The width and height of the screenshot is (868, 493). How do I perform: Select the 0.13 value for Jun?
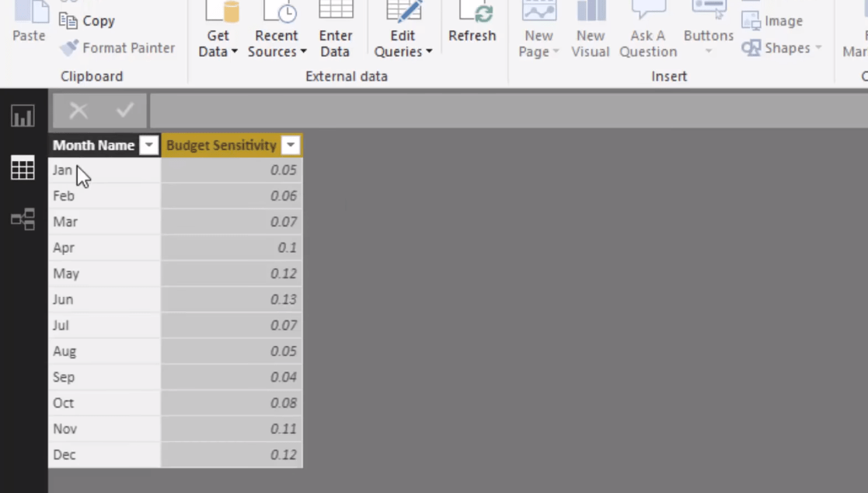click(232, 299)
